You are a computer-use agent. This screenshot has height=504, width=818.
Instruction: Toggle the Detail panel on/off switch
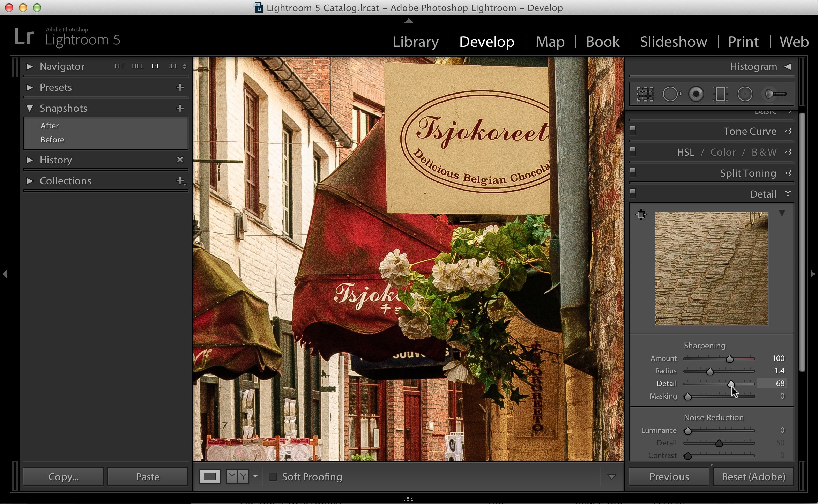633,193
